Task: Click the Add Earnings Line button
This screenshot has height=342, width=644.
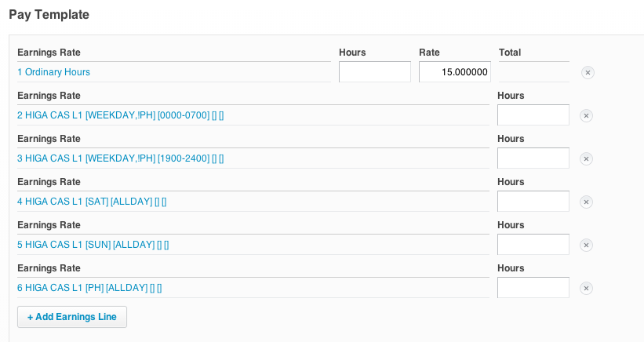Action: [x=72, y=317]
